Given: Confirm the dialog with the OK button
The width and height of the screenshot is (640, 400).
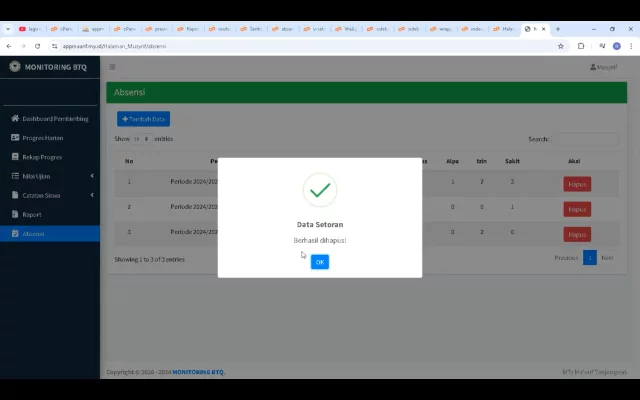Looking at the screenshot, I should (x=320, y=262).
